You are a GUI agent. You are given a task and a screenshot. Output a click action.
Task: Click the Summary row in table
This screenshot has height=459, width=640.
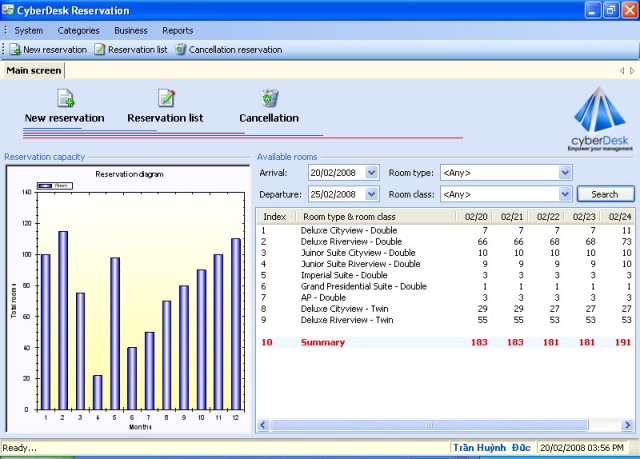pyautogui.click(x=324, y=343)
